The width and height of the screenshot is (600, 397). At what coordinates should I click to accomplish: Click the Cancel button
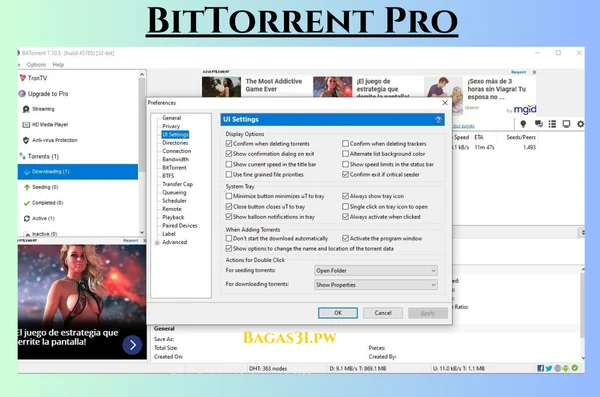383,313
